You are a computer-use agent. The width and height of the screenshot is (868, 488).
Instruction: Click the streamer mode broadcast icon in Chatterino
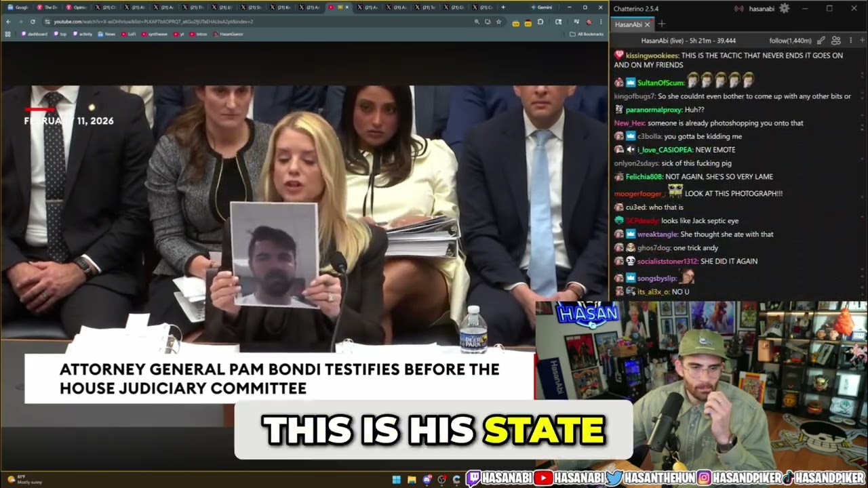(x=738, y=8)
